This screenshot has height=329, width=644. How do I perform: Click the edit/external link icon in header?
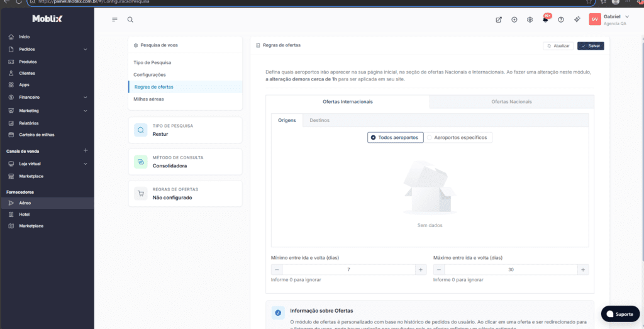[x=499, y=20]
